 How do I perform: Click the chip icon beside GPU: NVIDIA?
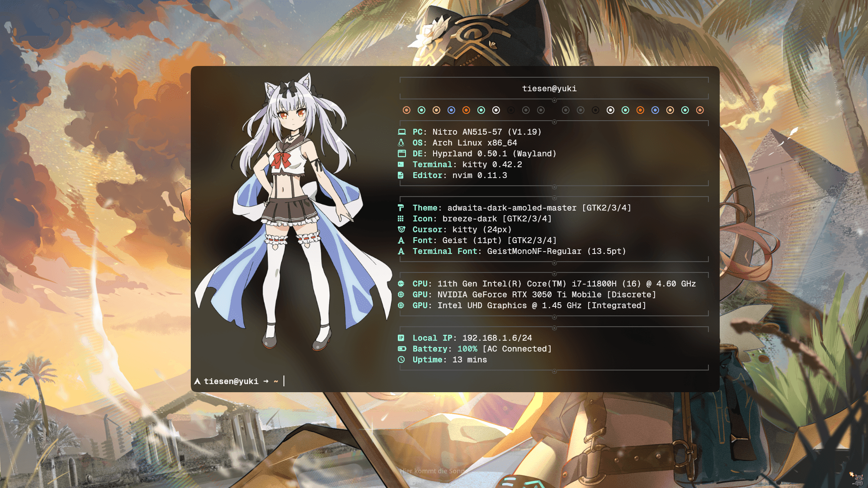pos(401,295)
